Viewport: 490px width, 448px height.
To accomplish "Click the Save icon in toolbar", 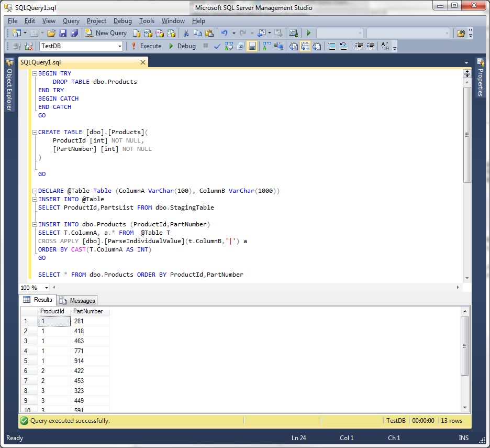I will [63, 33].
